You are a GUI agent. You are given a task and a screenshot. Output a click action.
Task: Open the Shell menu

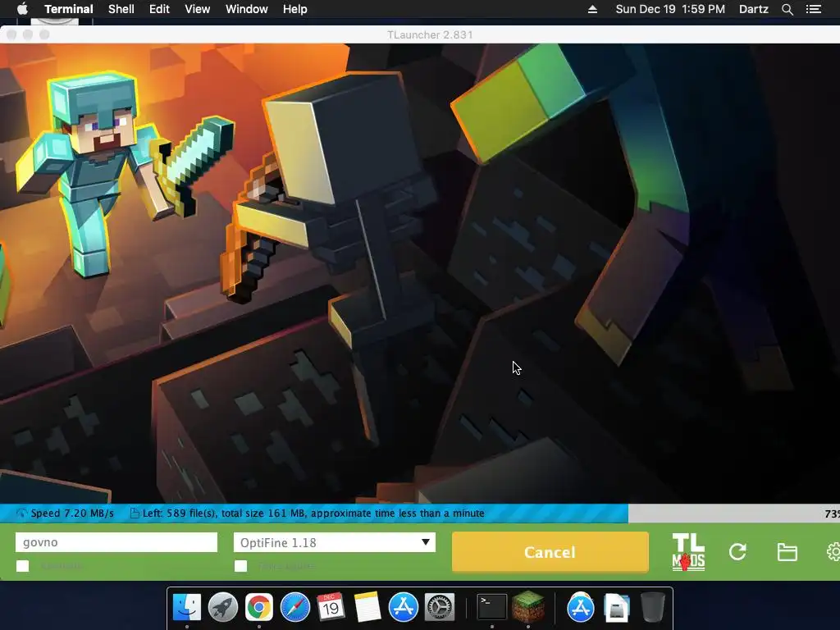pos(121,9)
